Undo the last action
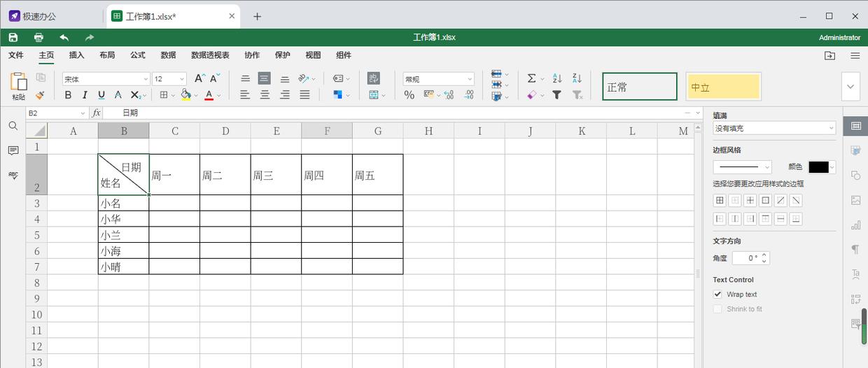 (x=64, y=37)
